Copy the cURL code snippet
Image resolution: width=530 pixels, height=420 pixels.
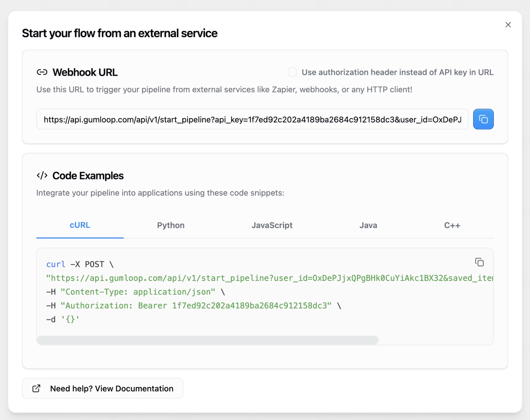479,262
